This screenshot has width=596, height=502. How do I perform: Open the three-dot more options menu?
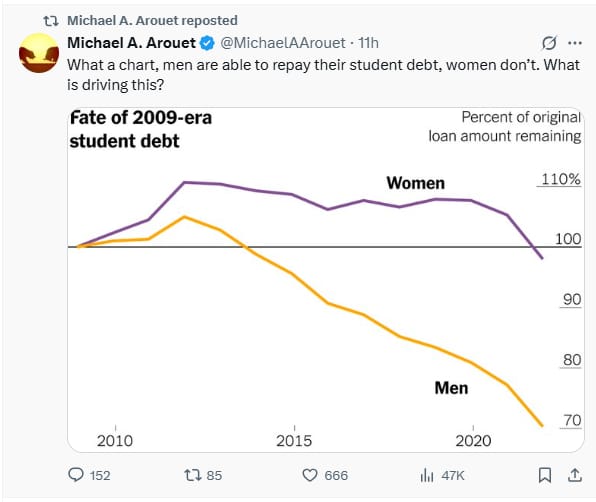pos(575,43)
